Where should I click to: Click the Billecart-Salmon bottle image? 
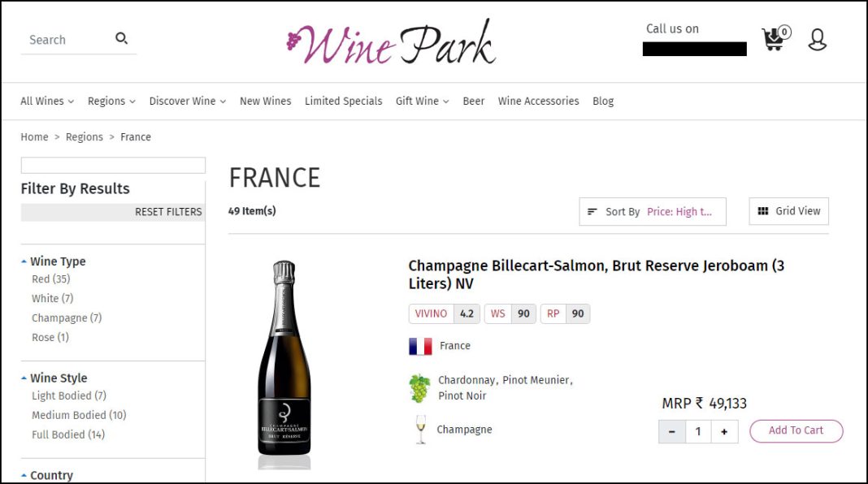click(284, 361)
